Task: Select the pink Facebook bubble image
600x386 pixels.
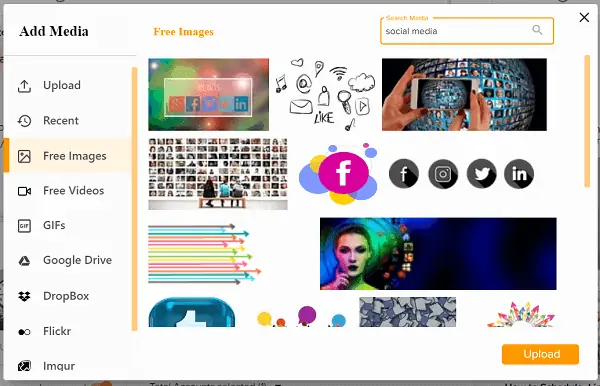Action: (x=338, y=174)
